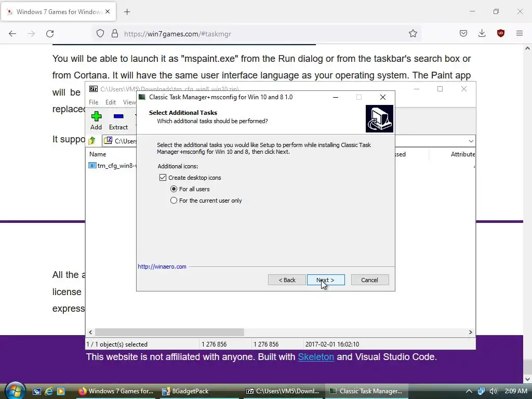
Task: Open the Skeleton link on the webpage
Action: 316,357
